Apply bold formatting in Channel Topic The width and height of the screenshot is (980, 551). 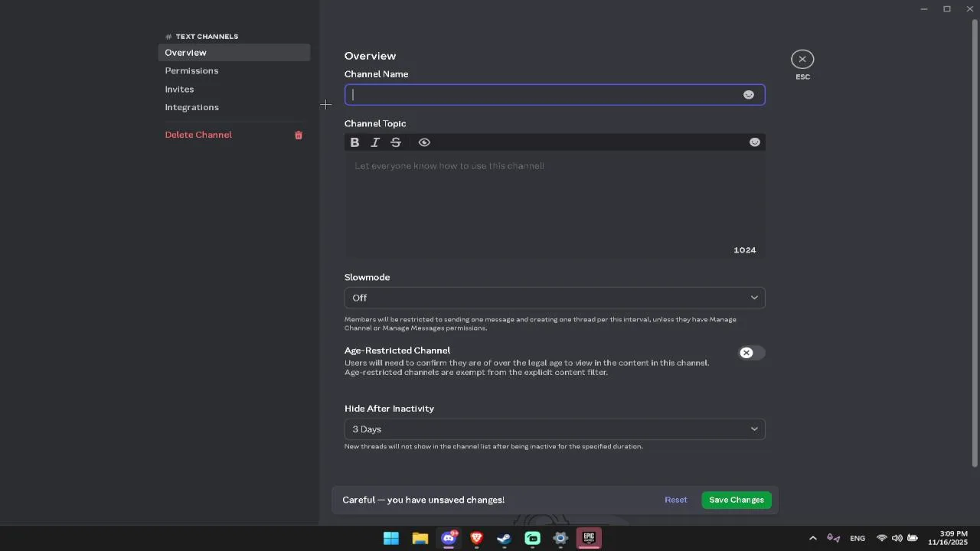click(x=354, y=142)
